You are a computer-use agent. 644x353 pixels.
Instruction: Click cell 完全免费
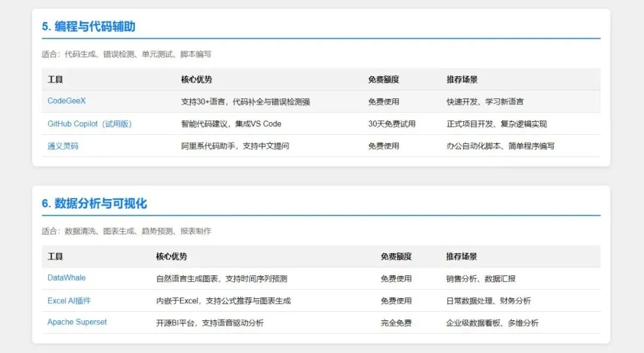[396, 323]
